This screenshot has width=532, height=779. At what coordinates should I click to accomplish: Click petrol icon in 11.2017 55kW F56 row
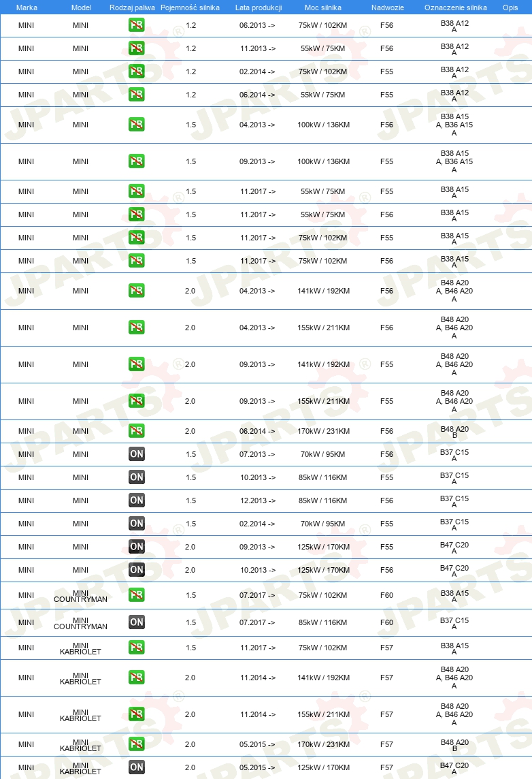point(137,214)
